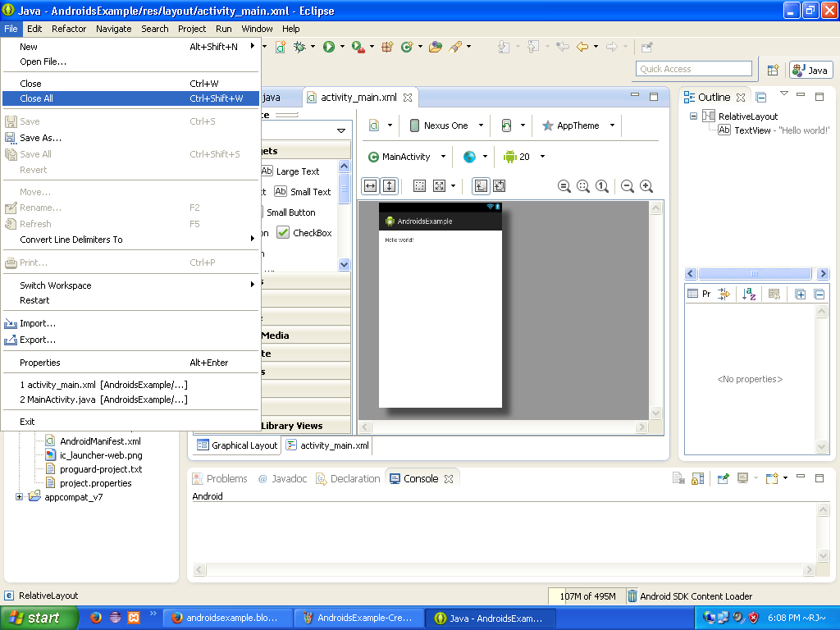This screenshot has height=630, width=840.
Task: Click the Open Type folder icon
Action: [436, 47]
